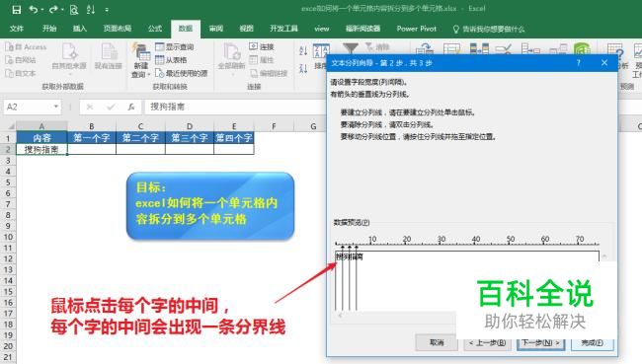Viewport: 642px width, 364px height.
Task: Switch to the 开始 (Home) ribbon tab
Action: 49,29
